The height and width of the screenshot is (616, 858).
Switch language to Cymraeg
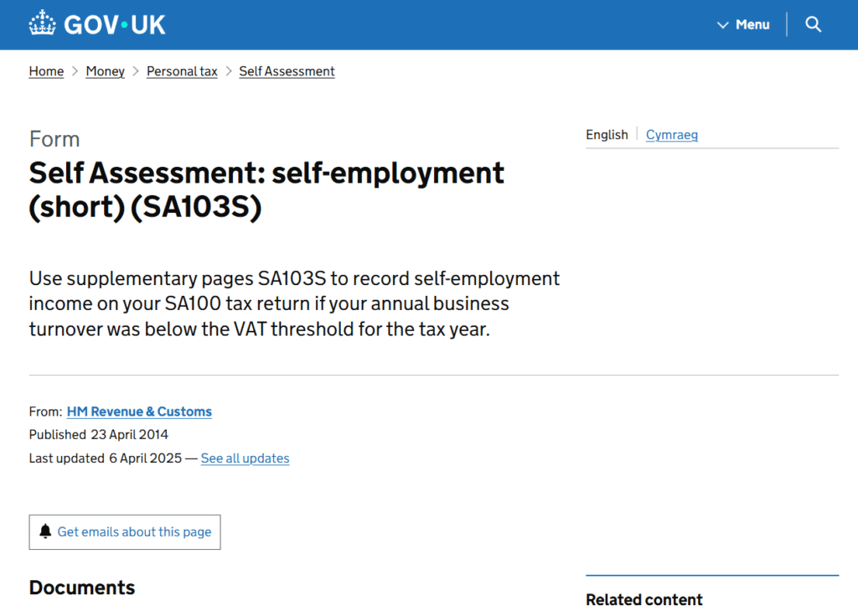(671, 135)
